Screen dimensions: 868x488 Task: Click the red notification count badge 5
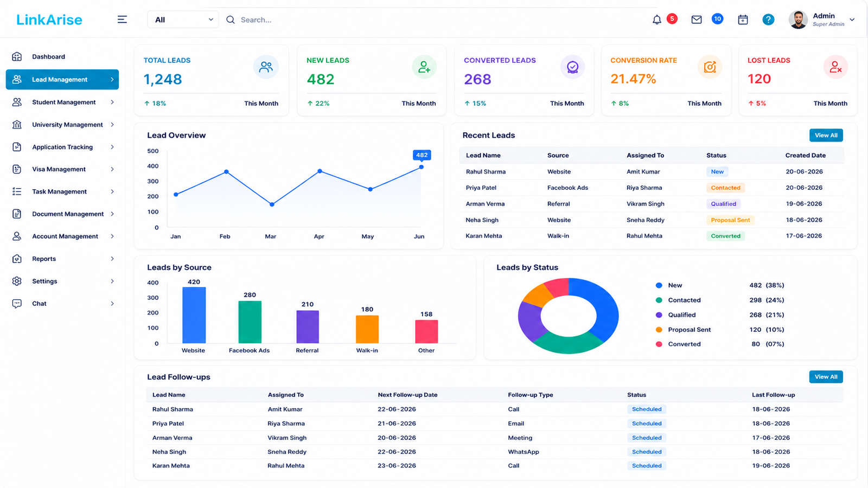(672, 18)
